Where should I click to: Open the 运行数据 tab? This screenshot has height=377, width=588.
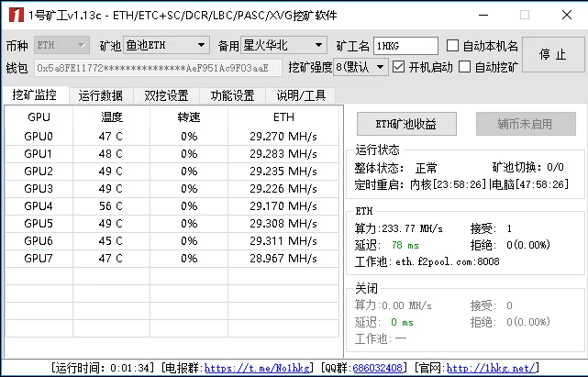[x=101, y=95]
